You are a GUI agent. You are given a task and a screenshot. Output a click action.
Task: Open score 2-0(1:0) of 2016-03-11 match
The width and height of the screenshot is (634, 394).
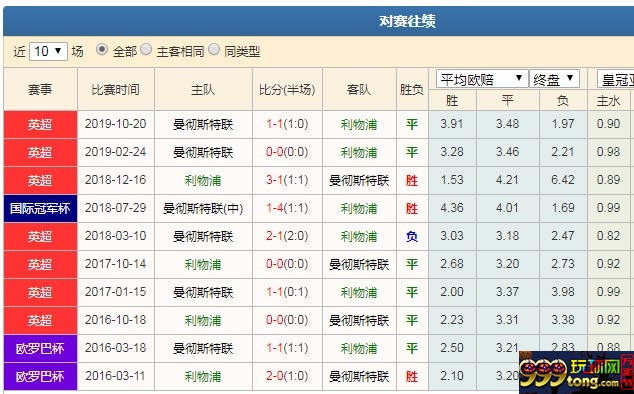[x=287, y=376]
